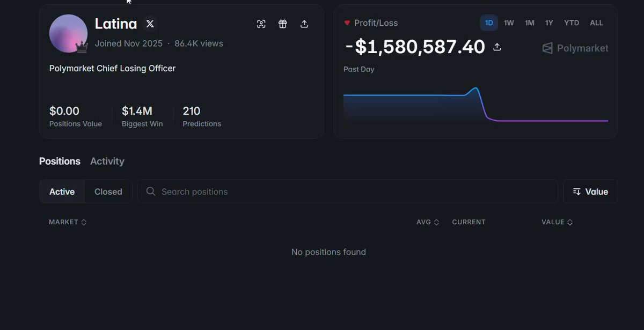This screenshot has width=644, height=330.
Task: Sort positions by VALUE column
Action: [557, 222]
